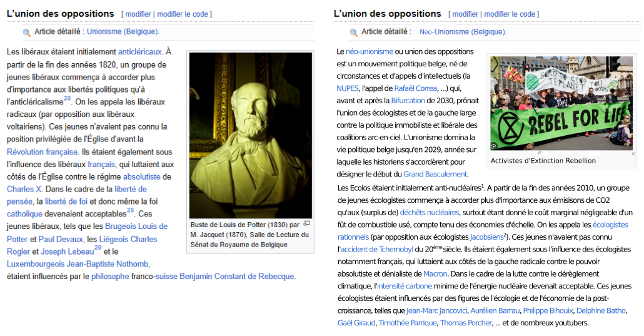Screen dimensions: 644x336
Task: Open 'Benjamin Constant de Rebecque' link
Action: point(238,277)
